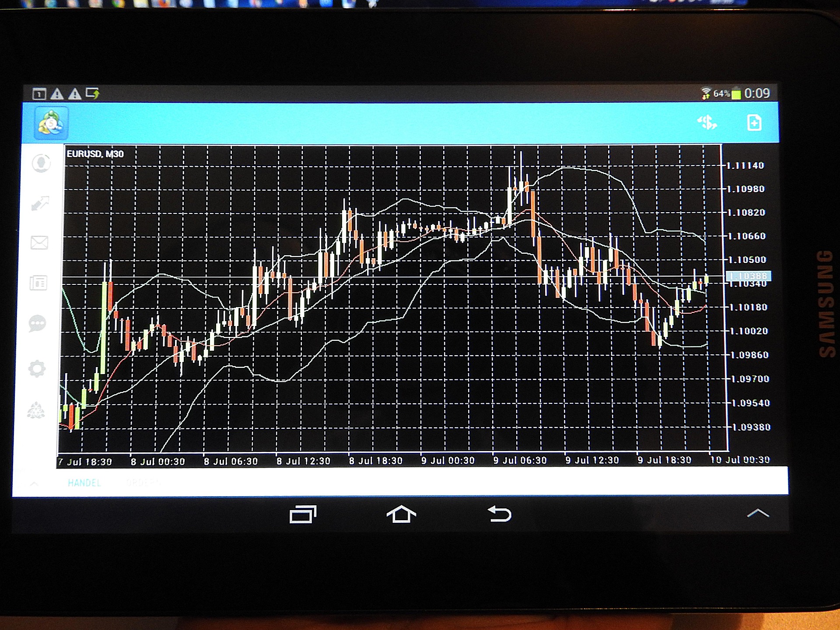Tap the currency symbols dollar icon in toolbar
This screenshot has height=630, width=840.
(707, 123)
